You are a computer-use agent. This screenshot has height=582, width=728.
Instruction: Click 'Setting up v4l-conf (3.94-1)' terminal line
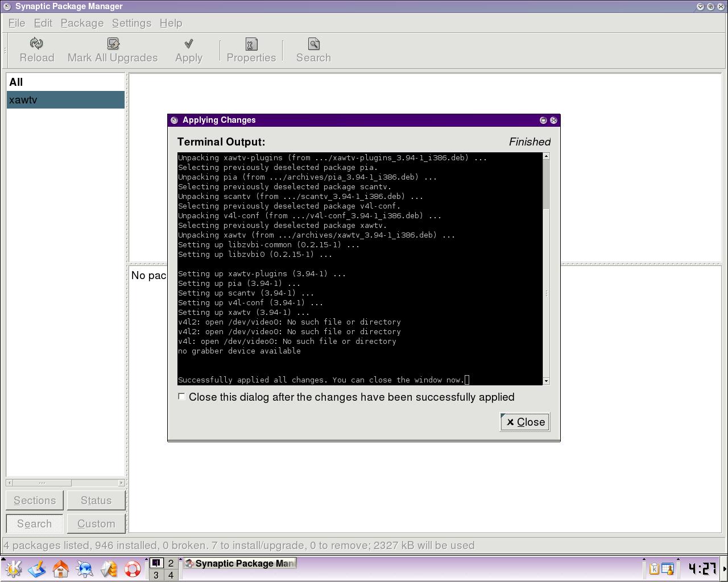(251, 302)
